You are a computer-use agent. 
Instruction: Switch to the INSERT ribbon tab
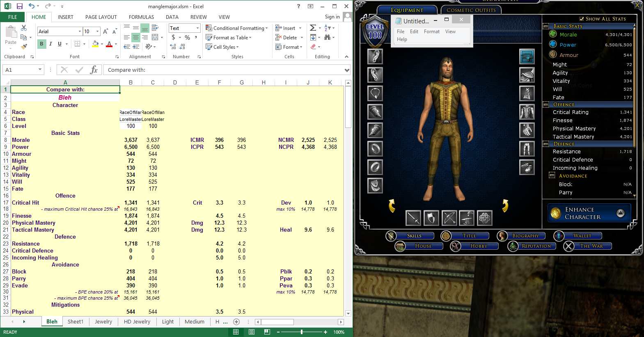[66, 17]
